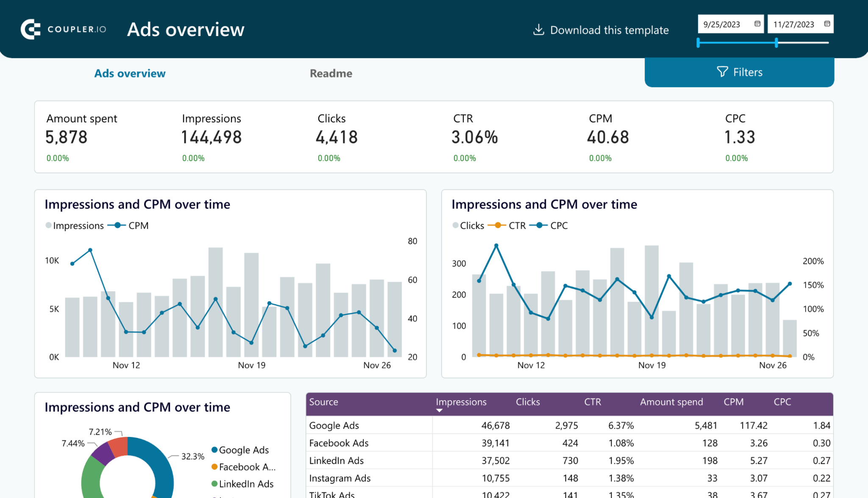
Task: Select the Ads overview tab
Action: coord(130,73)
